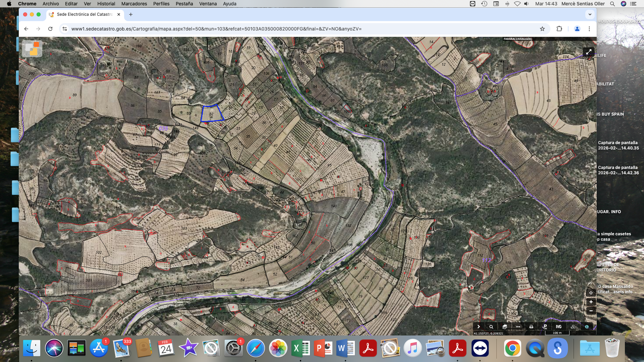
Task: Select the parcel P selection tool
Action: pos(545,327)
